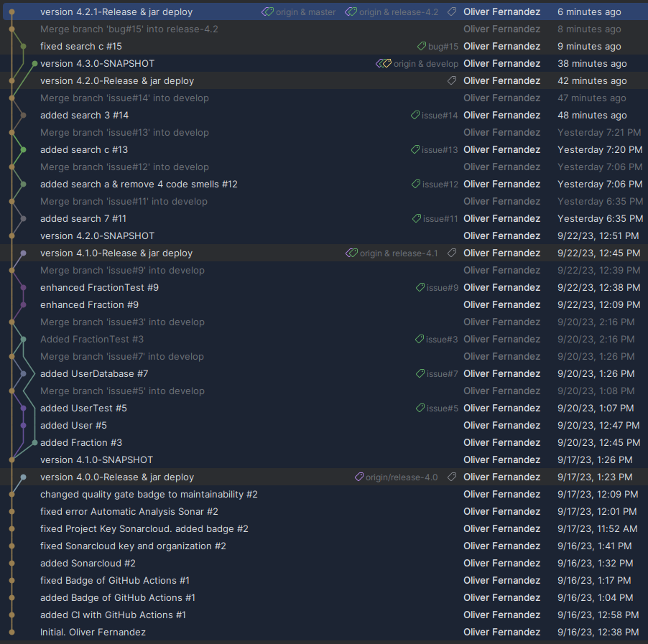Click the origin & release-4.2 branch label icon
The width and height of the screenshot is (648, 644).
pyautogui.click(x=351, y=11)
